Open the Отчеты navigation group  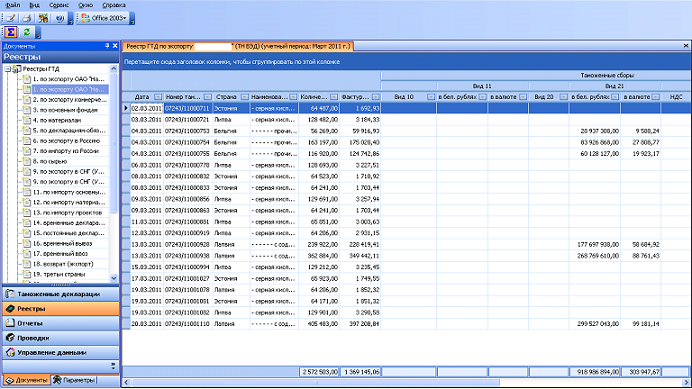pyautogui.click(x=61, y=323)
